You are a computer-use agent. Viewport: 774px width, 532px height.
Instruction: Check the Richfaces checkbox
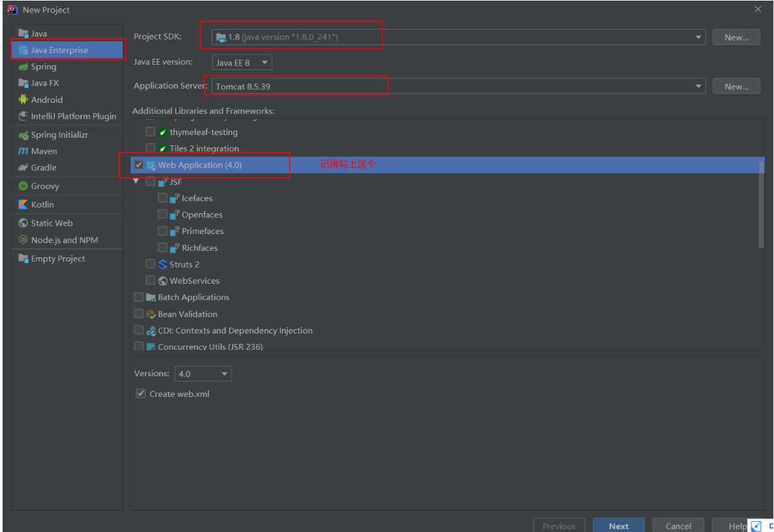pyautogui.click(x=162, y=247)
